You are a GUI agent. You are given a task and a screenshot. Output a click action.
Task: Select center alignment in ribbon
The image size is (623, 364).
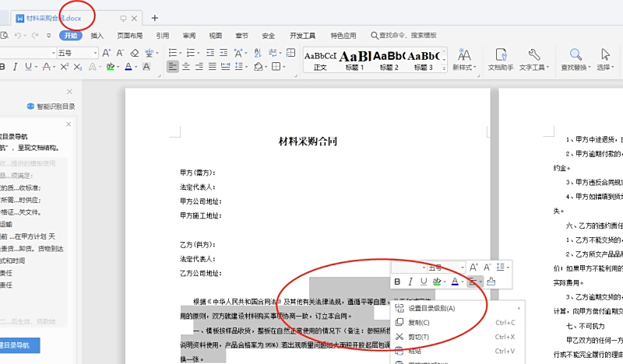point(185,67)
